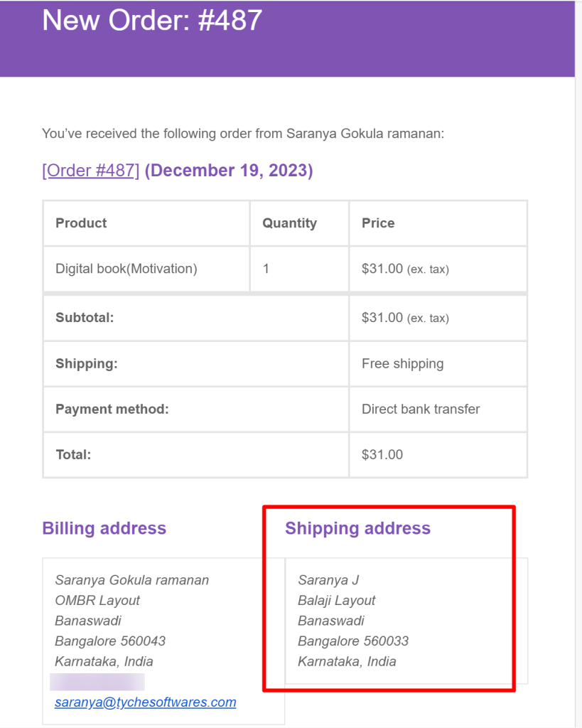Click the Bangalore 560033 shipping line

coord(353,641)
